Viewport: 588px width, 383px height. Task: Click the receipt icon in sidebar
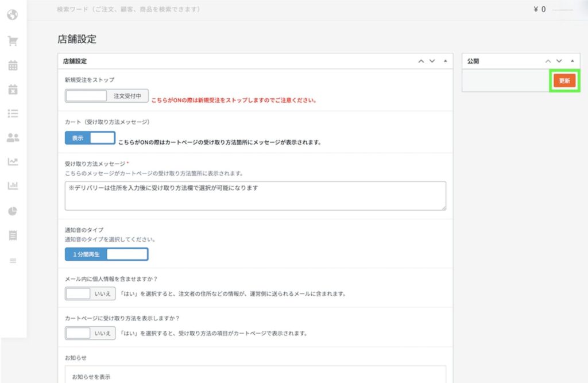tap(13, 235)
